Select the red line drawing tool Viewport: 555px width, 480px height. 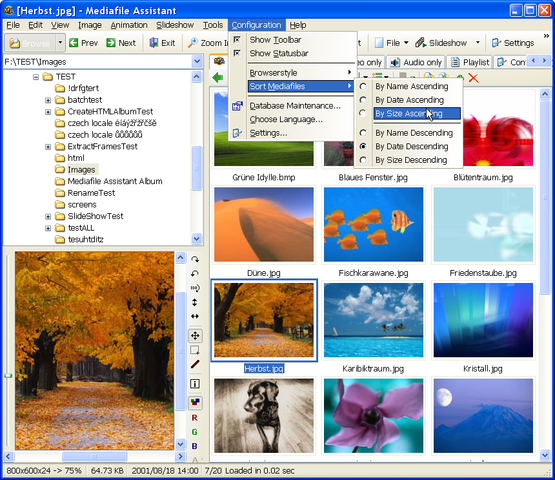pyautogui.click(x=195, y=364)
